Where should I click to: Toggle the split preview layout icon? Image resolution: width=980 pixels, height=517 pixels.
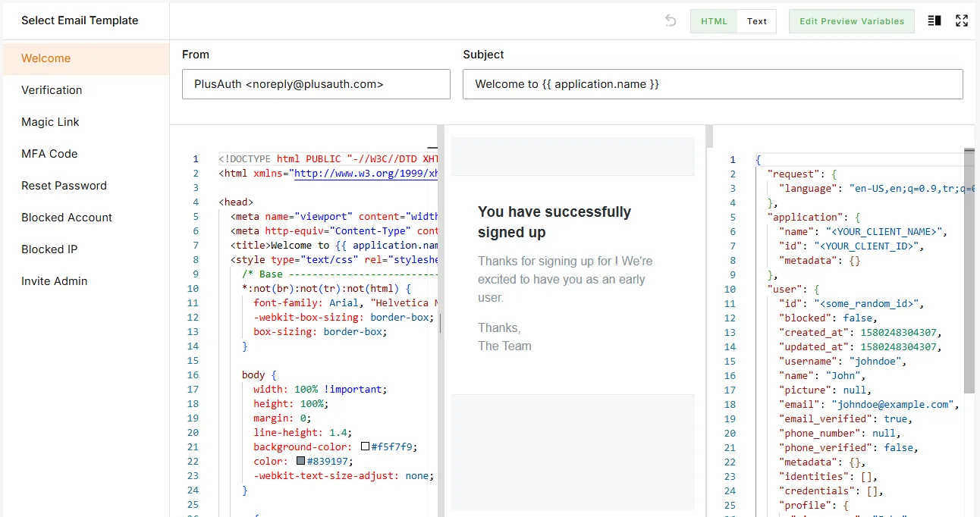click(934, 21)
